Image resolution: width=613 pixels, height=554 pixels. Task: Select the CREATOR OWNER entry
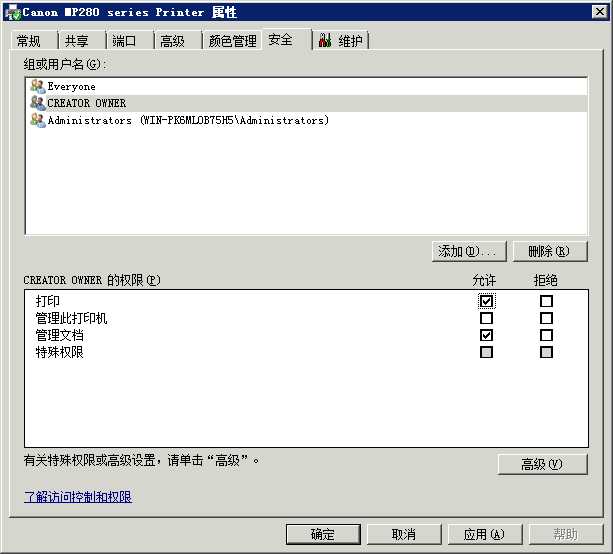tap(306, 103)
